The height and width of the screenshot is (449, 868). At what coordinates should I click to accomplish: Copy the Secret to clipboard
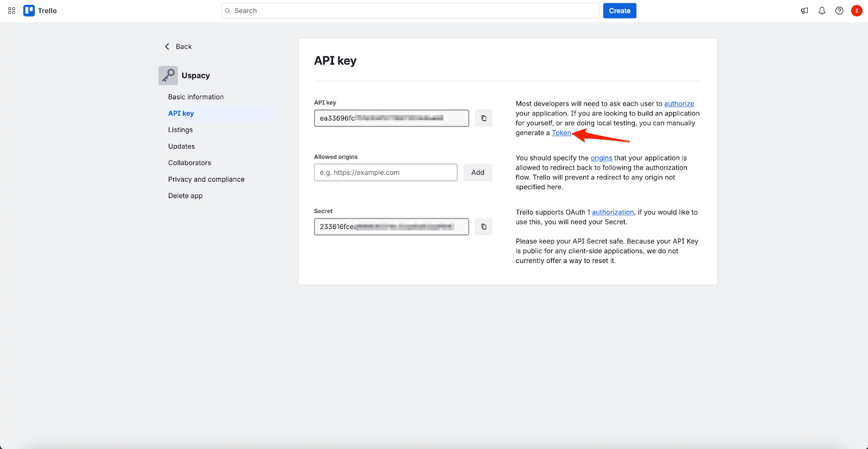tap(483, 227)
